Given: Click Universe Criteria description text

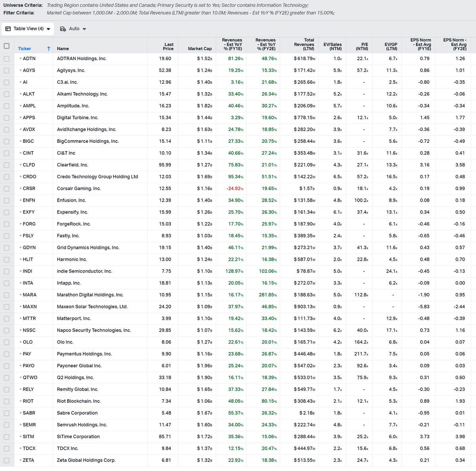Looking at the screenshot, I should tap(178, 5).
